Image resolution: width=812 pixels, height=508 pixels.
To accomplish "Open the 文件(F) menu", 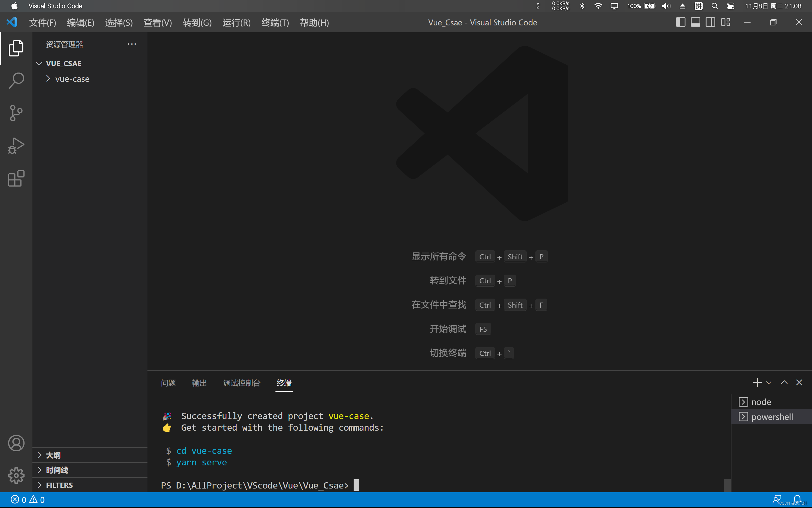I will tap(43, 23).
